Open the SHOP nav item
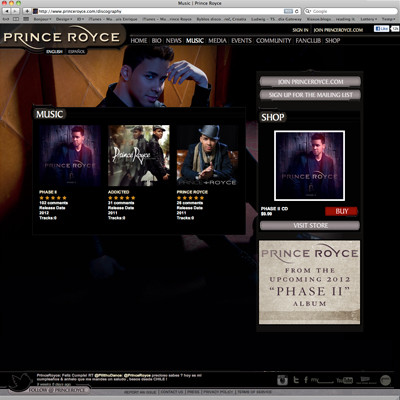Viewport: 400px width, 400px height. pyautogui.click(x=333, y=41)
